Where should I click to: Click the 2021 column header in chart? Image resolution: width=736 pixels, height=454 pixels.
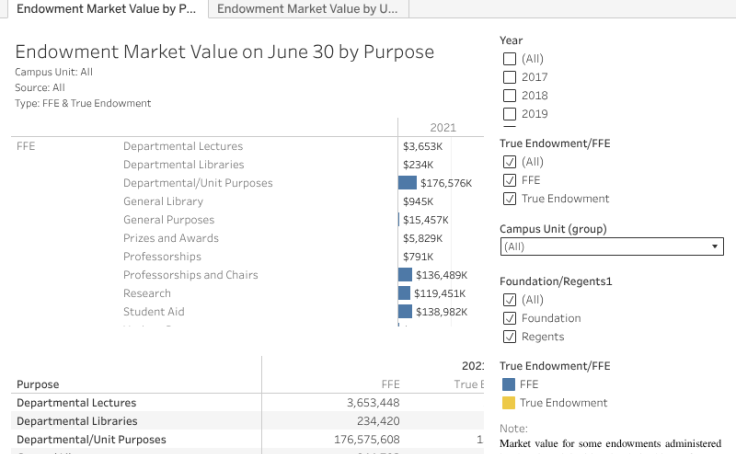[442, 128]
